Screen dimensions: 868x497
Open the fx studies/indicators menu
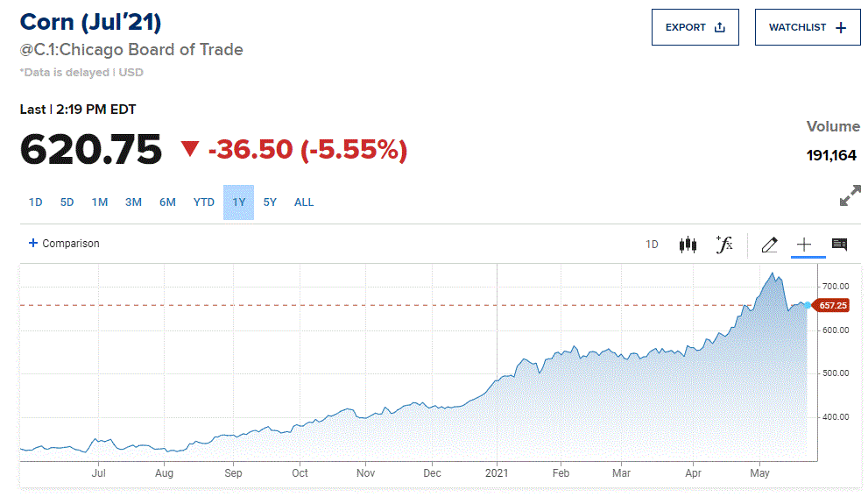(x=724, y=245)
